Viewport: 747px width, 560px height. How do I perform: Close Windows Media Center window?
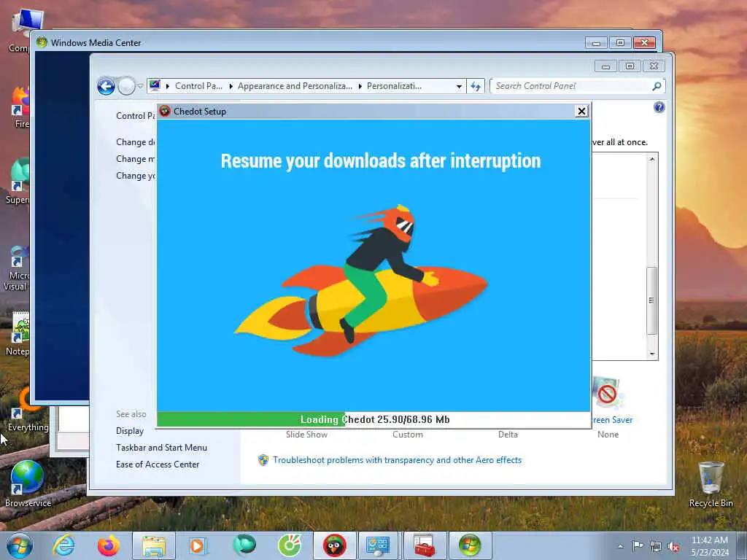645,43
